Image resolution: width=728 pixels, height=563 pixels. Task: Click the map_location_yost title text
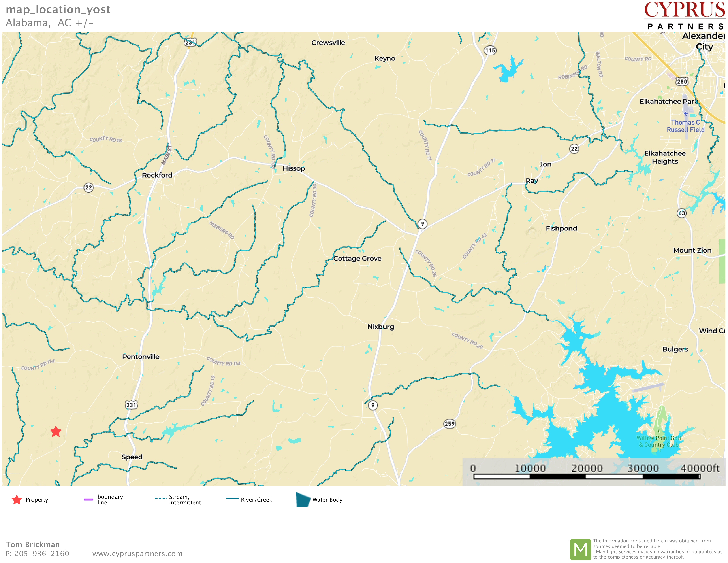pyautogui.click(x=58, y=9)
